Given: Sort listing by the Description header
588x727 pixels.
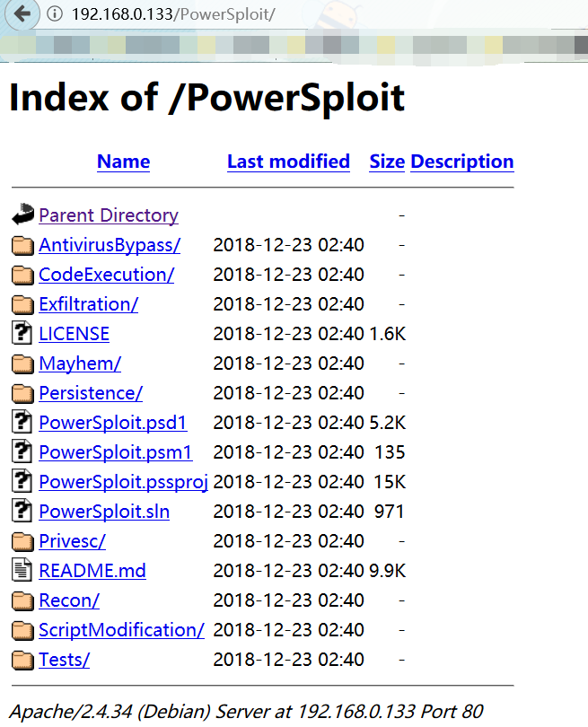Looking at the screenshot, I should [x=462, y=162].
